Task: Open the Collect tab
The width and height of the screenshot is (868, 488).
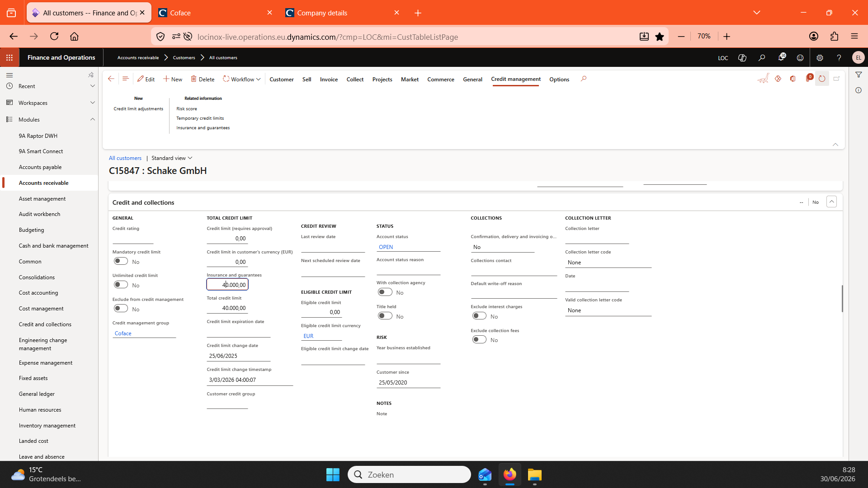Action: click(x=355, y=79)
